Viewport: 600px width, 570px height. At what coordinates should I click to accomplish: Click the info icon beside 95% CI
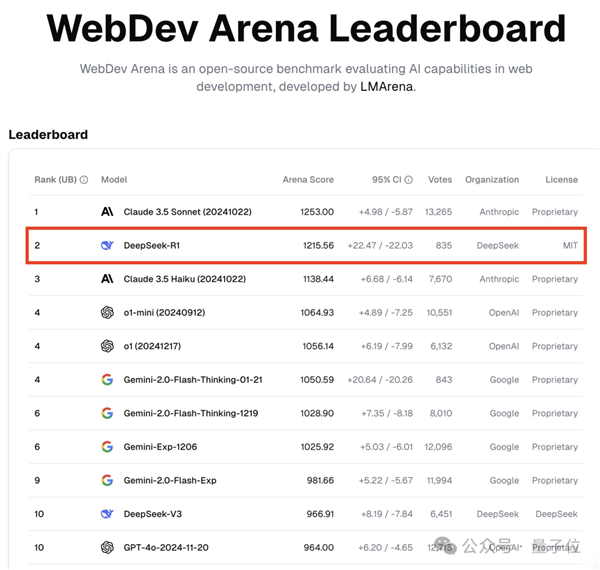click(x=409, y=180)
